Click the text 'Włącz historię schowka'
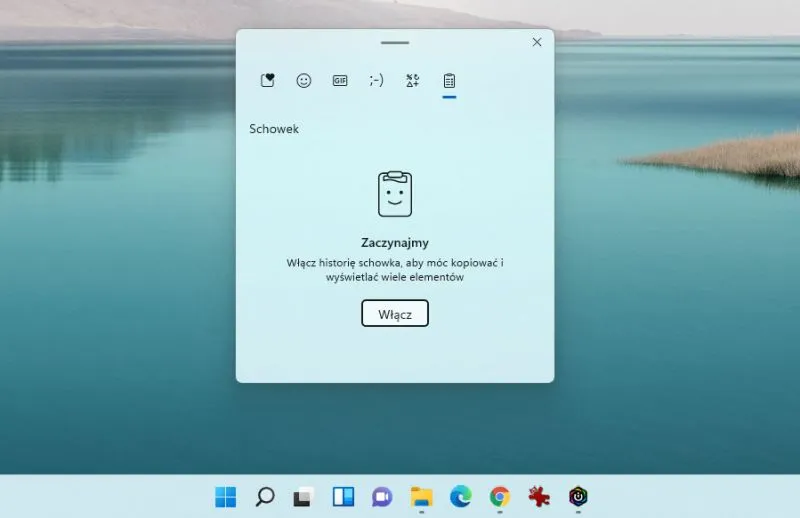 (x=344, y=263)
